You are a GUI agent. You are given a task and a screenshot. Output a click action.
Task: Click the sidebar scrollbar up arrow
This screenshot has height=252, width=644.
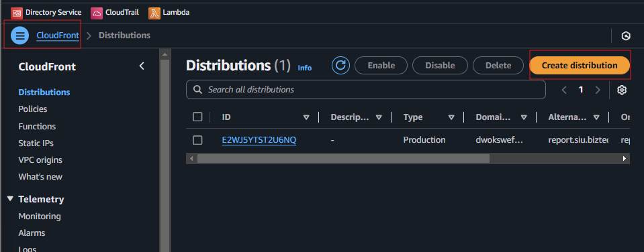(165, 54)
